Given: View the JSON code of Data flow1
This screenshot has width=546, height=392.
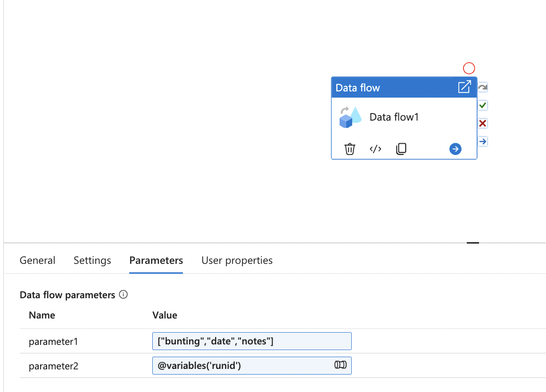Looking at the screenshot, I should click(x=375, y=149).
